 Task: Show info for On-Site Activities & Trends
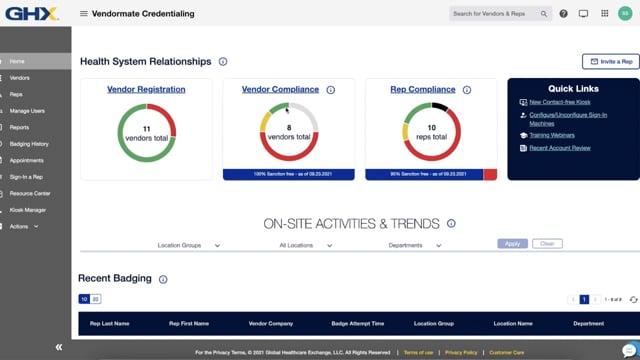click(x=451, y=223)
